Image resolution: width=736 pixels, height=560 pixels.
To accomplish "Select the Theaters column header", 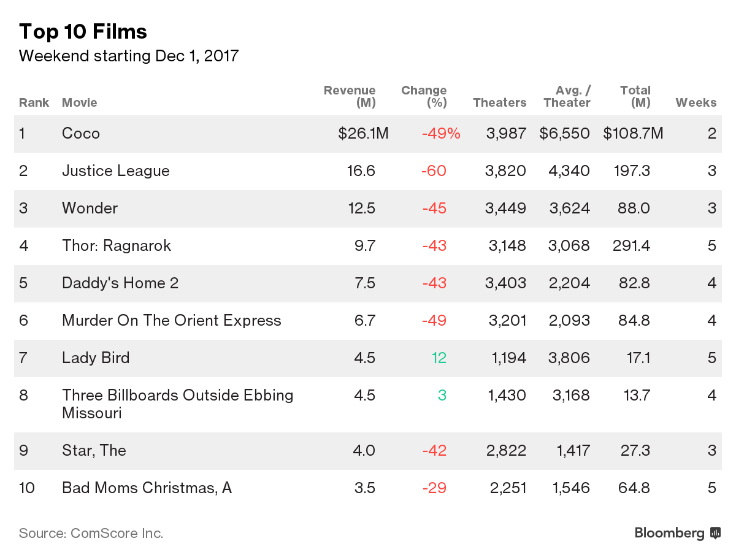I will (499, 102).
